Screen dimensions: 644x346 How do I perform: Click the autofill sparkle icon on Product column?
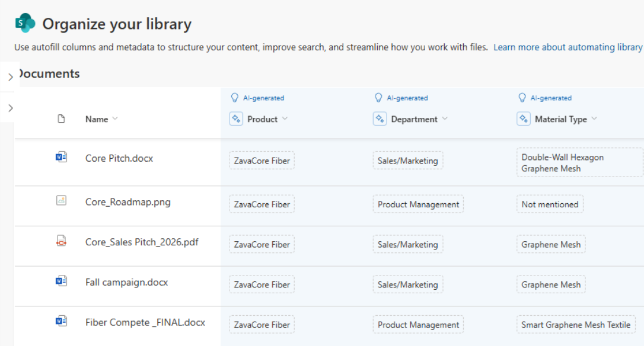point(236,118)
